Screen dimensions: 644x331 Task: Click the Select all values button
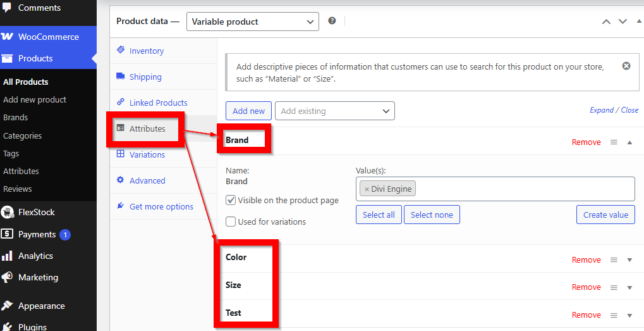(x=379, y=215)
